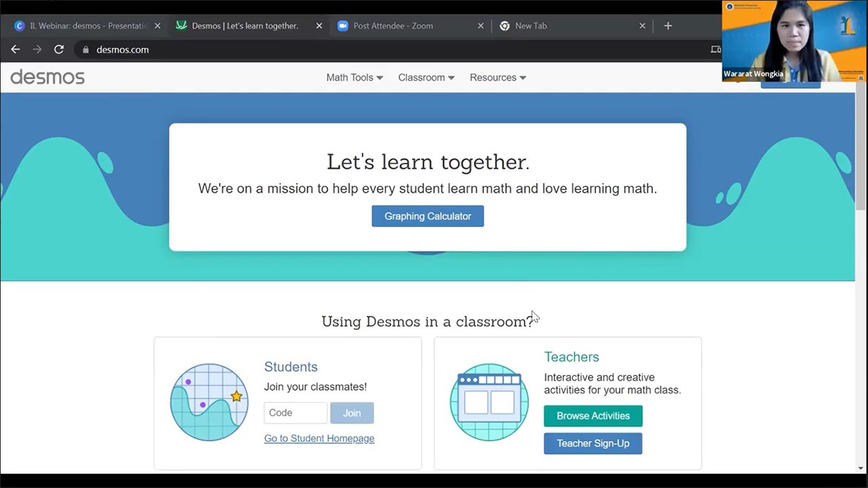Click the Students graph illustration icon
The image size is (868, 488).
(x=209, y=403)
